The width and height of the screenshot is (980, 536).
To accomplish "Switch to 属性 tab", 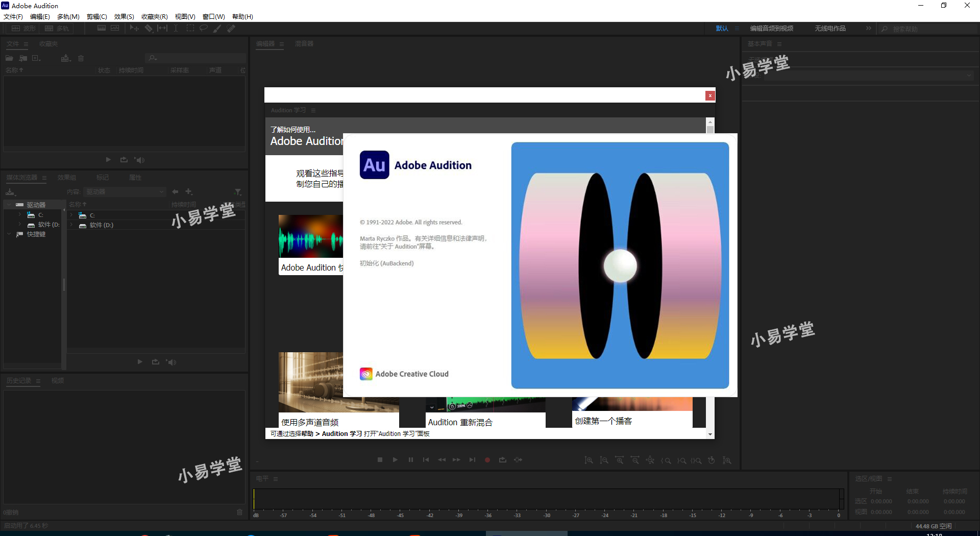I will coord(135,178).
